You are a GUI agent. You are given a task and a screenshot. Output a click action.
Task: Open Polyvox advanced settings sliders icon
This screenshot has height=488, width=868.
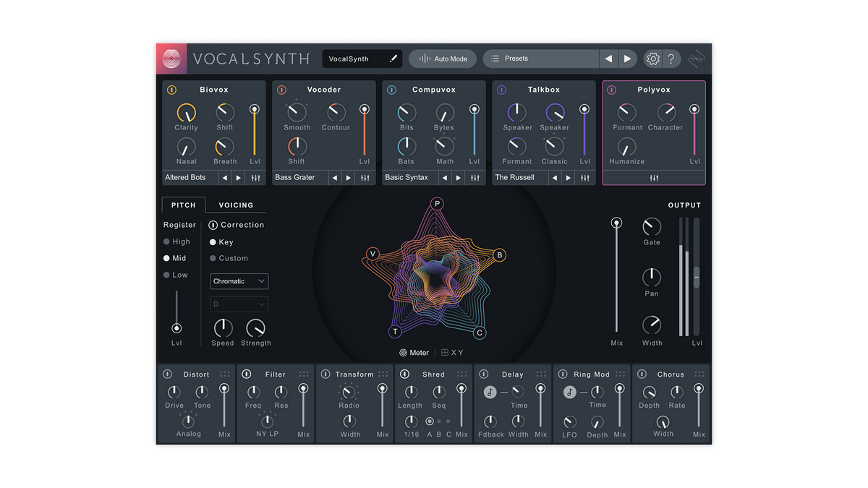[x=654, y=178]
